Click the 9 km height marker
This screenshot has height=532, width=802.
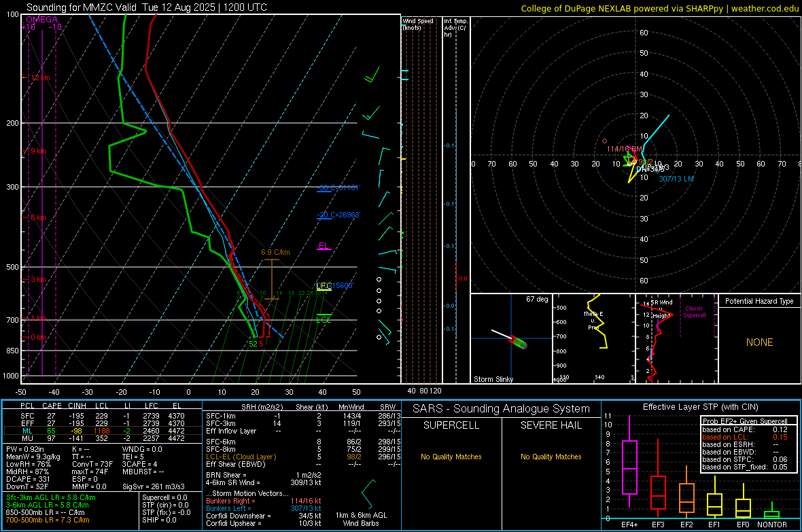38,151
